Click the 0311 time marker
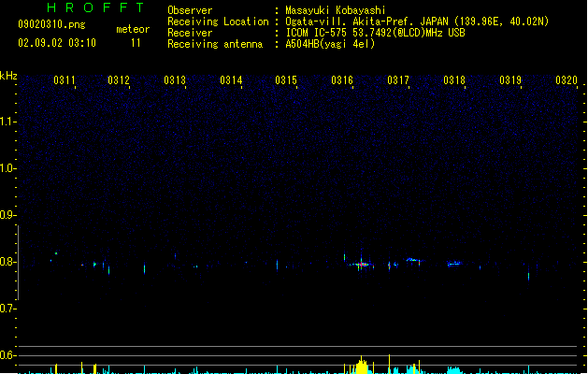 click(65, 80)
